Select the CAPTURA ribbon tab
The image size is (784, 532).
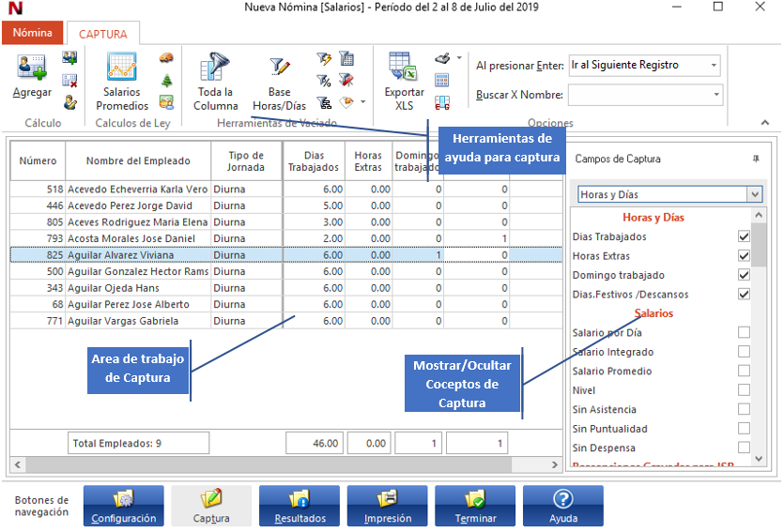click(x=103, y=34)
